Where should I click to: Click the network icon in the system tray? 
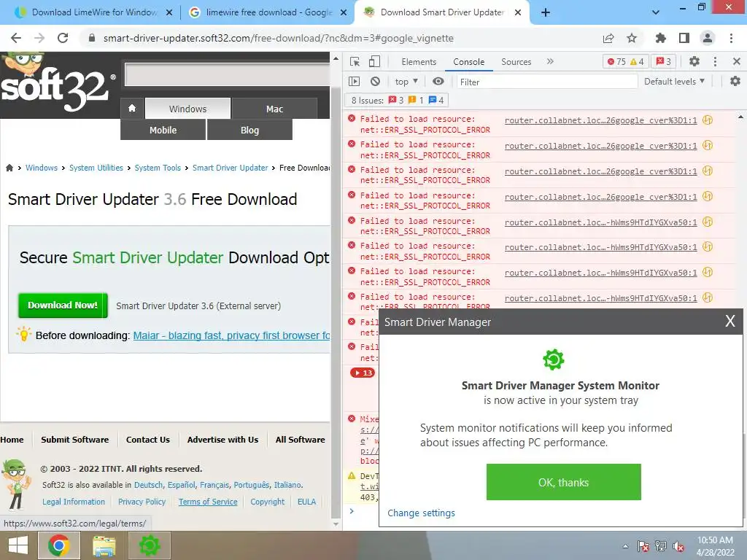661,547
